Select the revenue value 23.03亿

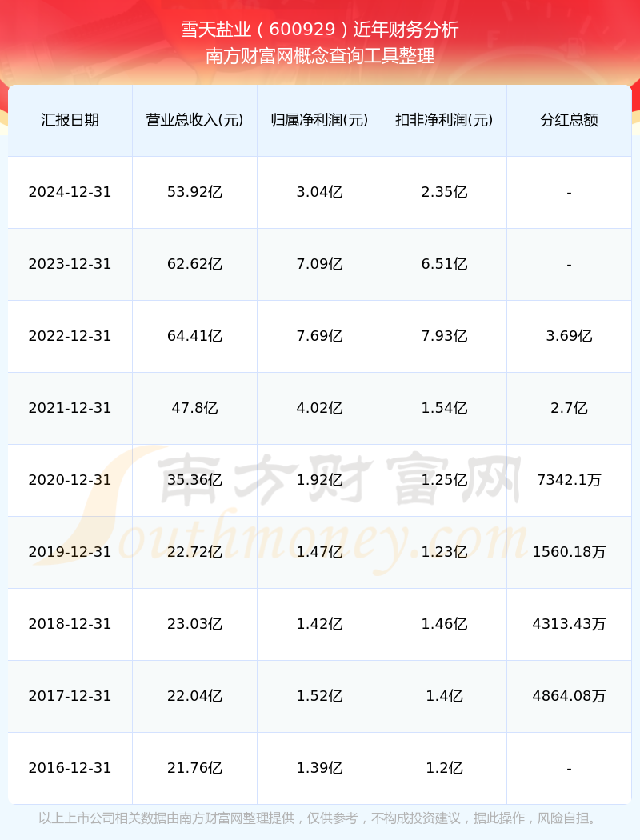tap(195, 624)
